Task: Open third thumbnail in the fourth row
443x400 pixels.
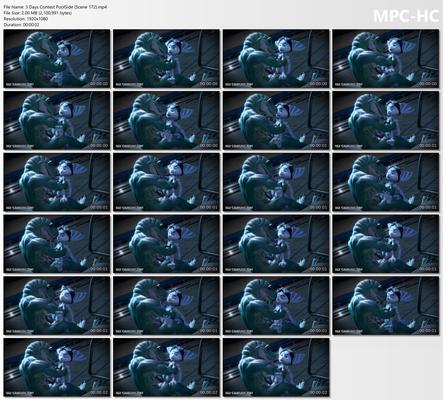Action: click(x=276, y=244)
